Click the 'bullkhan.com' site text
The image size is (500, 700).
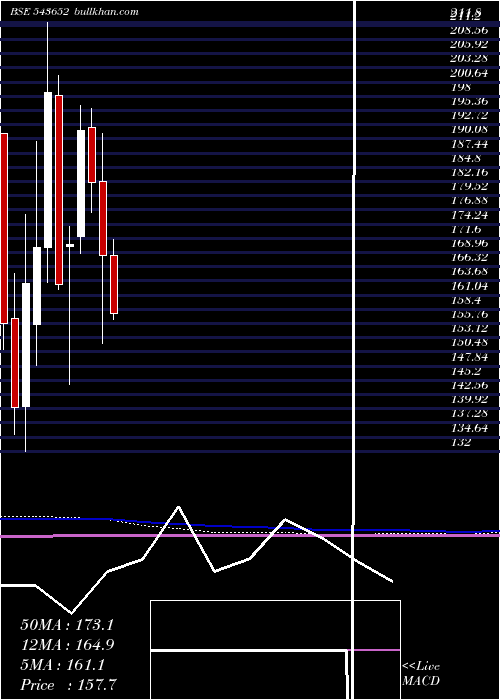click(105, 12)
